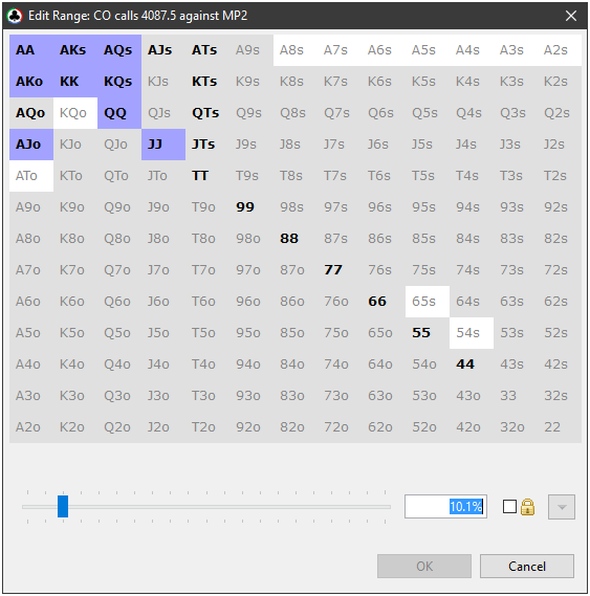Select the ATs hand cell
The height and width of the screenshot is (596, 590).
(208, 50)
